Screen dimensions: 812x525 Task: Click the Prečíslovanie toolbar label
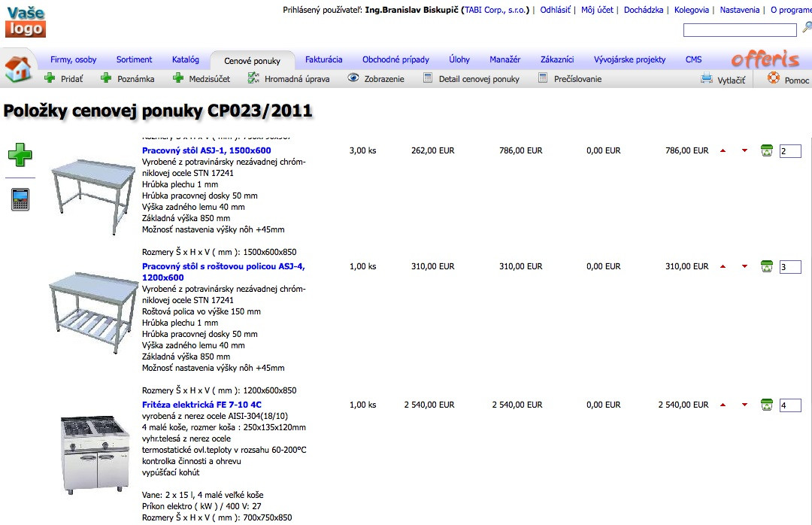coord(578,79)
